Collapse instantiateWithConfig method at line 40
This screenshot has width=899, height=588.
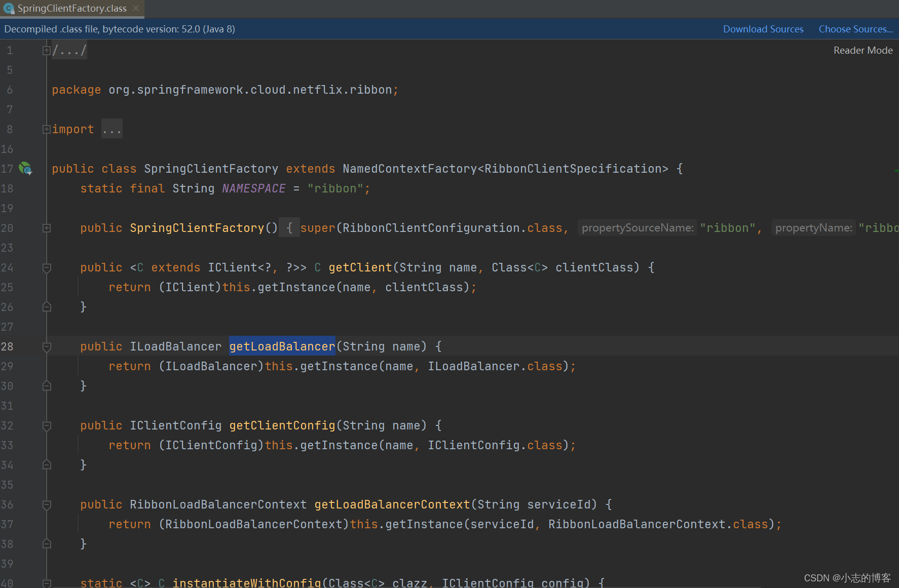click(47, 583)
